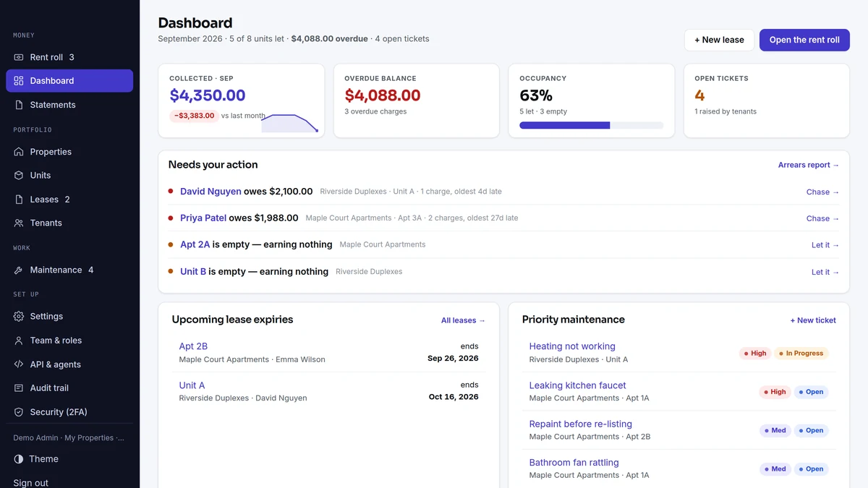868x488 pixels.
Task: Click High badge on Leaking kitchen faucet
Action: coord(774,392)
